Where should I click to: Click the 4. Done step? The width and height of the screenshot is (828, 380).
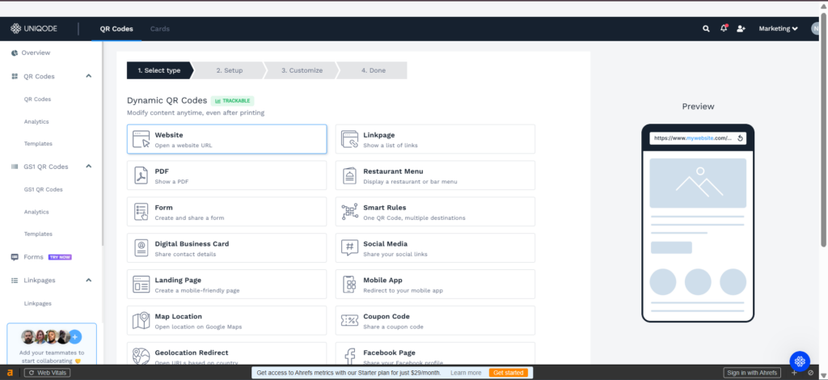373,70
